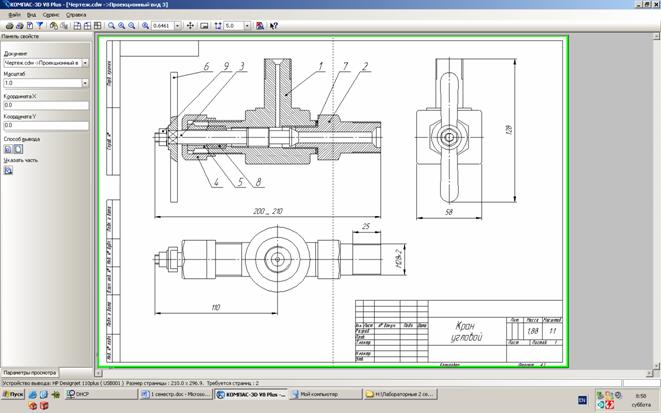Click the 'Указать часть' icon button
The width and height of the screenshot is (661, 413).
tap(8, 170)
